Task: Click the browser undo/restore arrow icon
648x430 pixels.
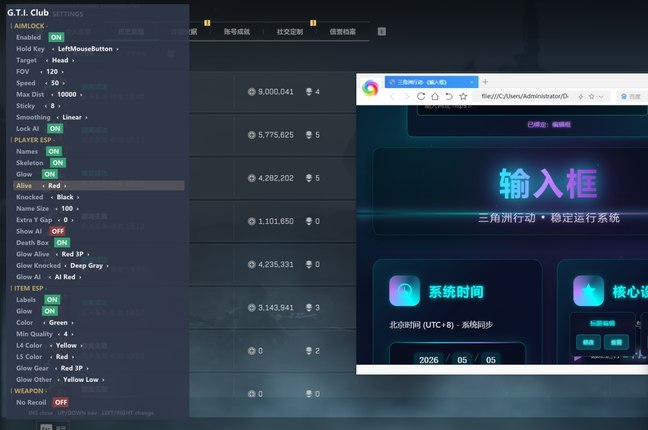Action: pos(449,96)
